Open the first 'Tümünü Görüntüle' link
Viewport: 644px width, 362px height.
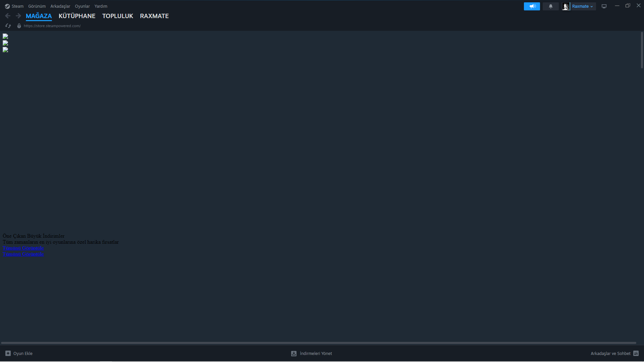pyautogui.click(x=23, y=248)
